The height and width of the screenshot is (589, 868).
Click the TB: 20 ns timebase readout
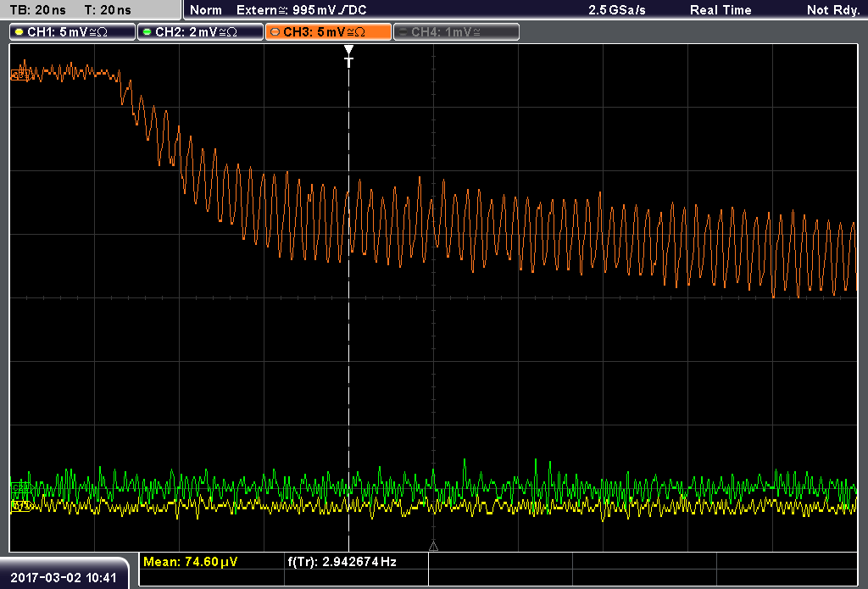pyautogui.click(x=37, y=10)
